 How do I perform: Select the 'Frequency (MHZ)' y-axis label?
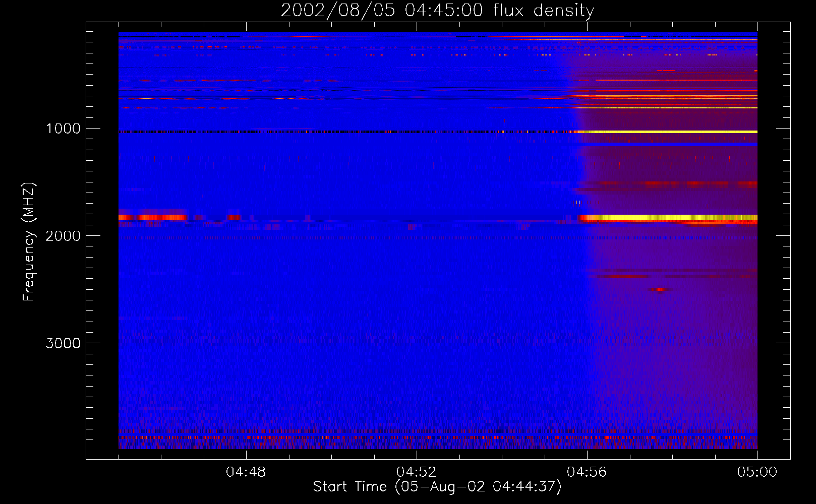click(x=29, y=242)
